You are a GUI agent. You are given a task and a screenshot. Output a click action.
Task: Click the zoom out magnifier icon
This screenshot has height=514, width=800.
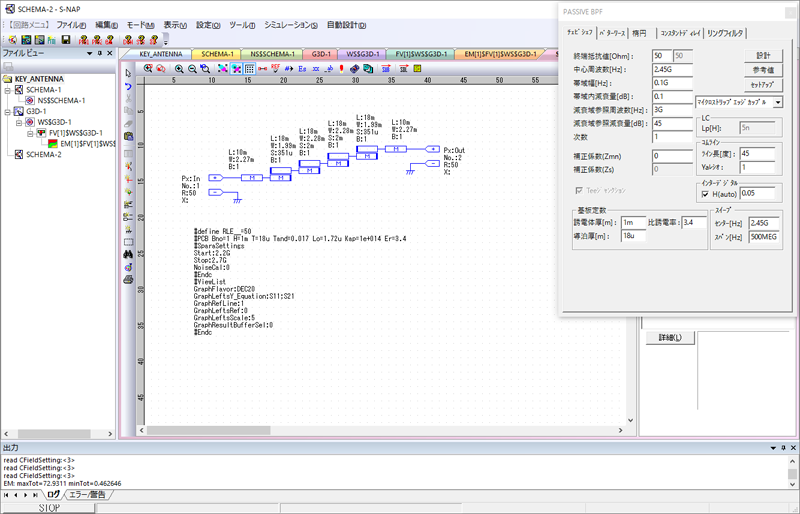click(192, 69)
